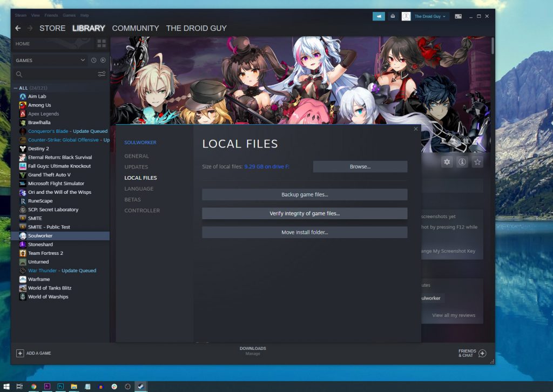Go to the COMMUNITY section

tap(136, 28)
